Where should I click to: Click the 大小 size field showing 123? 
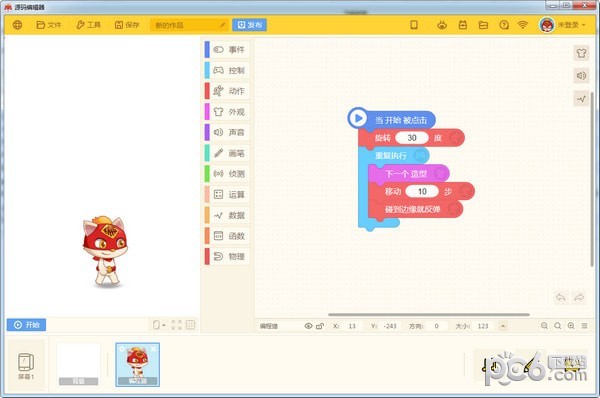click(483, 326)
